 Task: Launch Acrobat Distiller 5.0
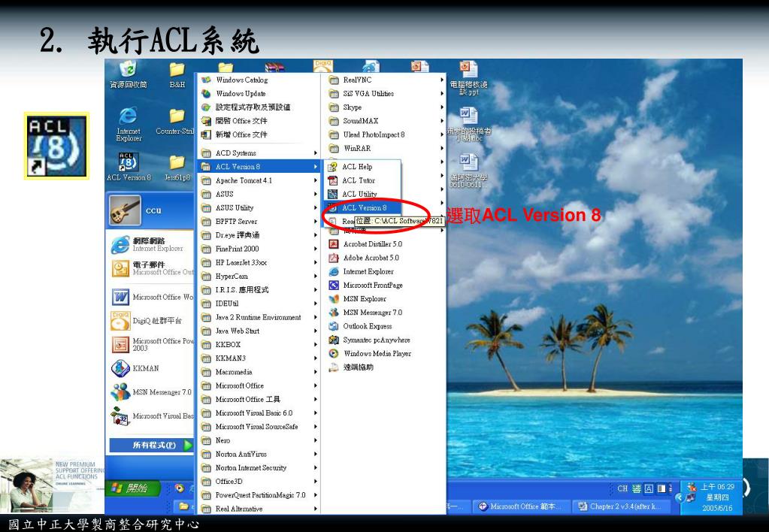[384, 243]
